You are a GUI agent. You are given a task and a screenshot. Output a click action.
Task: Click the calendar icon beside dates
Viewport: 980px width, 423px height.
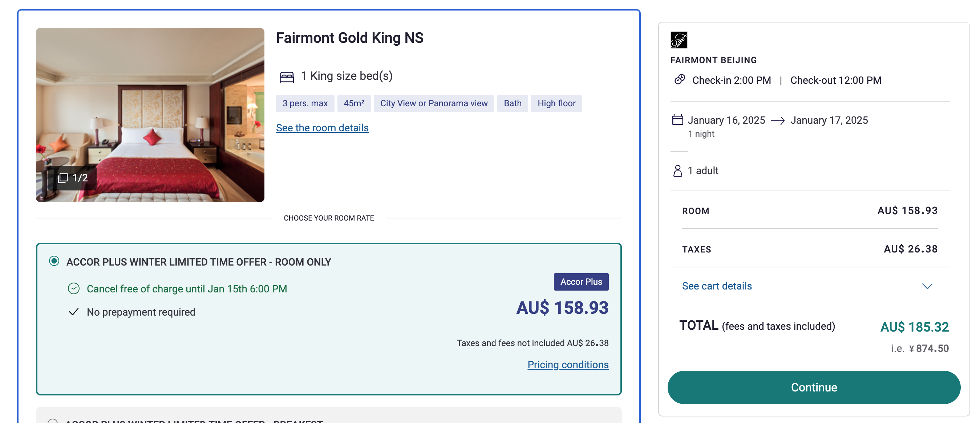677,120
